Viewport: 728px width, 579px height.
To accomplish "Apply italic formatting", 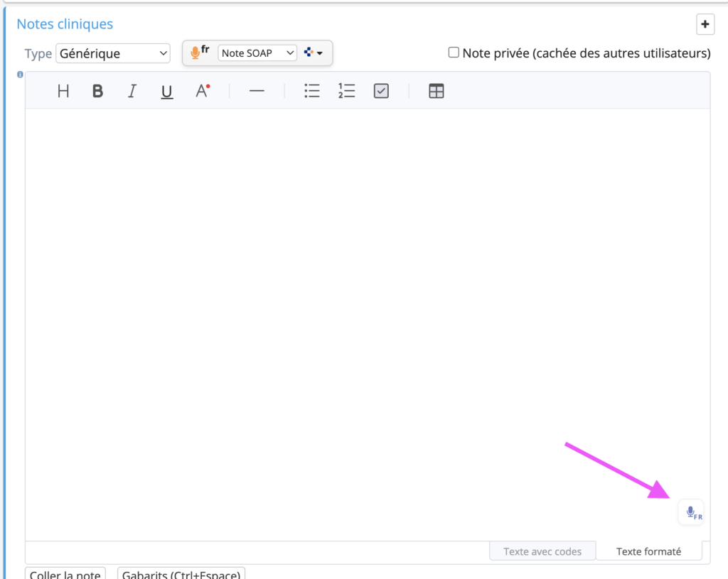I will pos(132,91).
